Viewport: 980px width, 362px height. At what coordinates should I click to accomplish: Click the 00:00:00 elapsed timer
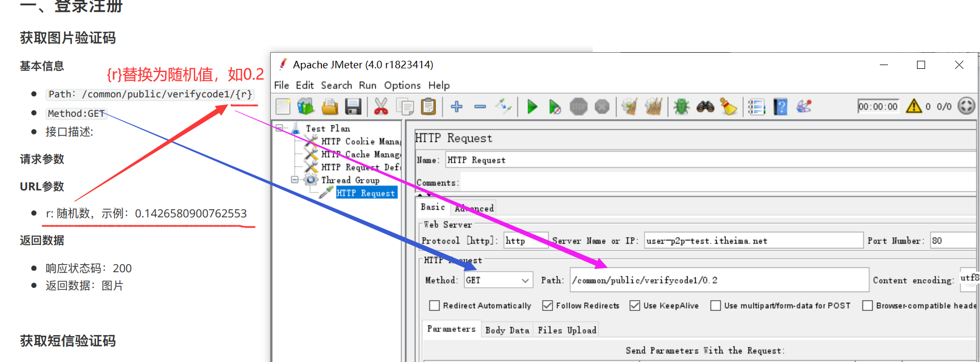(878, 107)
